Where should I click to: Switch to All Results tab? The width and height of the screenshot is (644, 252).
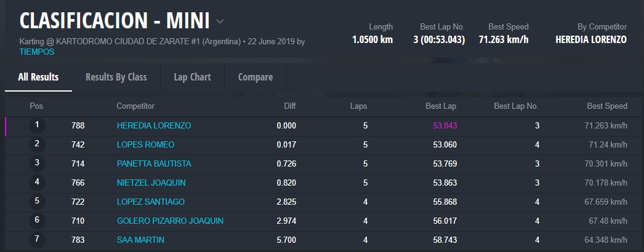click(x=38, y=77)
